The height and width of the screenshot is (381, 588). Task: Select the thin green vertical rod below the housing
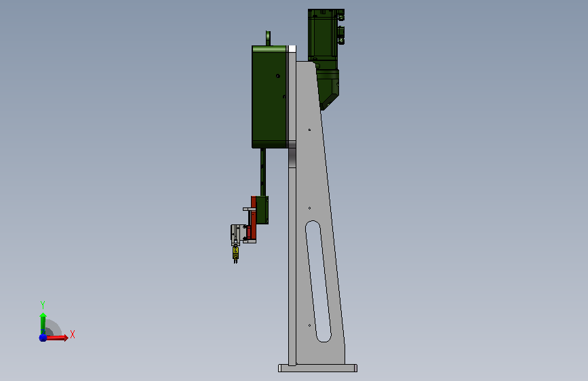(x=262, y=172)
